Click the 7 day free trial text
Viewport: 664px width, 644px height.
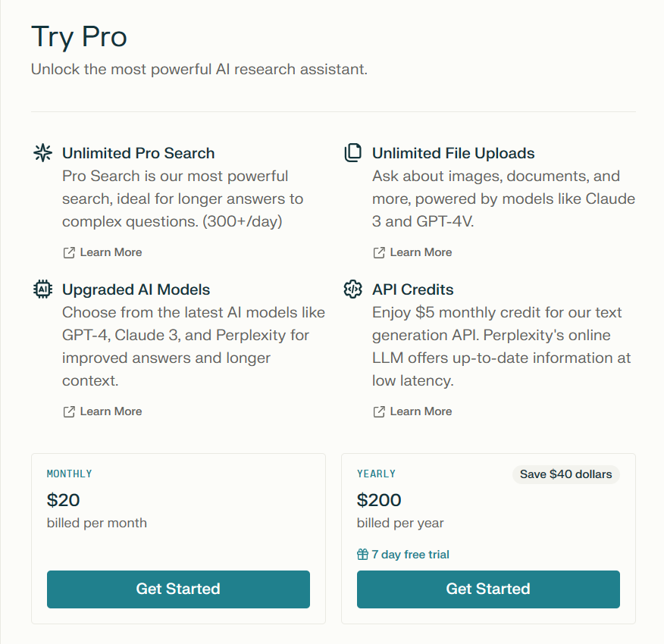click(x=410, y=555)
